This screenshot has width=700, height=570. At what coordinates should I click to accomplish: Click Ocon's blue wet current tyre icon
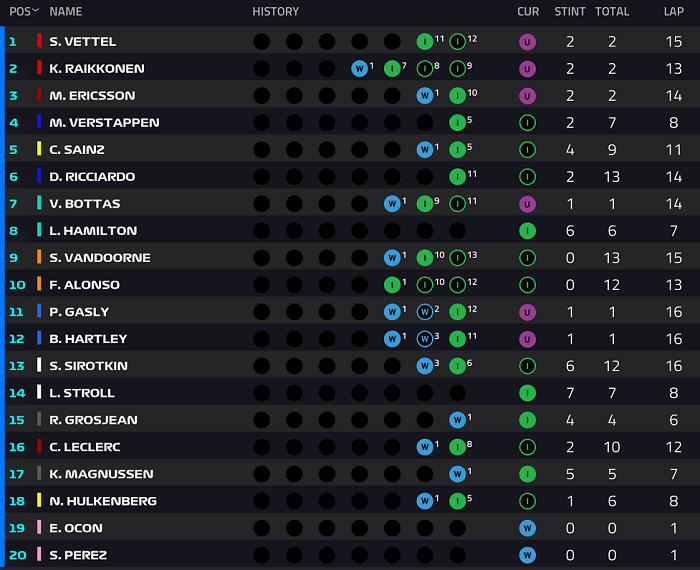(527, 528)
